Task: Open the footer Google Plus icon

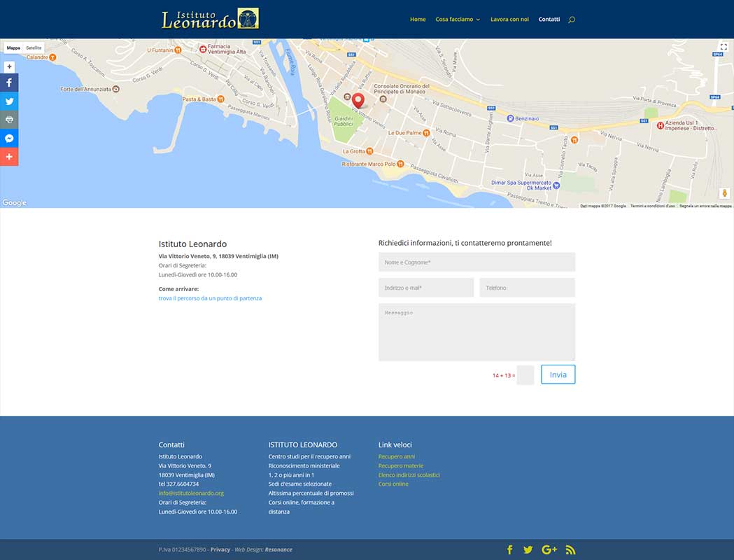Action: tap(549, 549)
